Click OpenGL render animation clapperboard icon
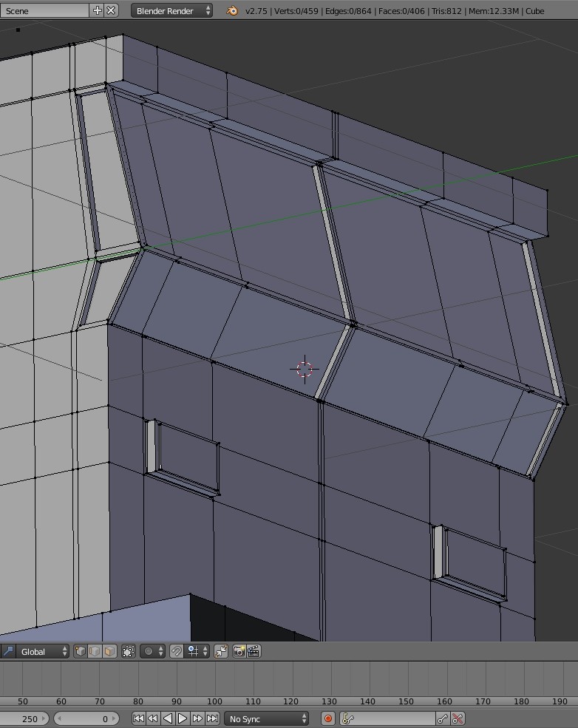Image resolution: width=578 pixels, height=728 pixels. tap(254, 651)
